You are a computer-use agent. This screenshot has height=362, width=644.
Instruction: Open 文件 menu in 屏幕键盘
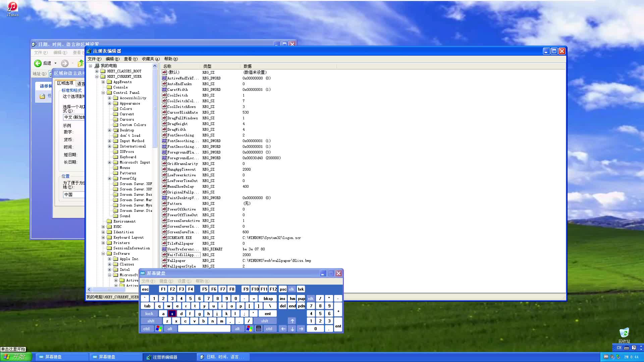[x=149, y=281]
